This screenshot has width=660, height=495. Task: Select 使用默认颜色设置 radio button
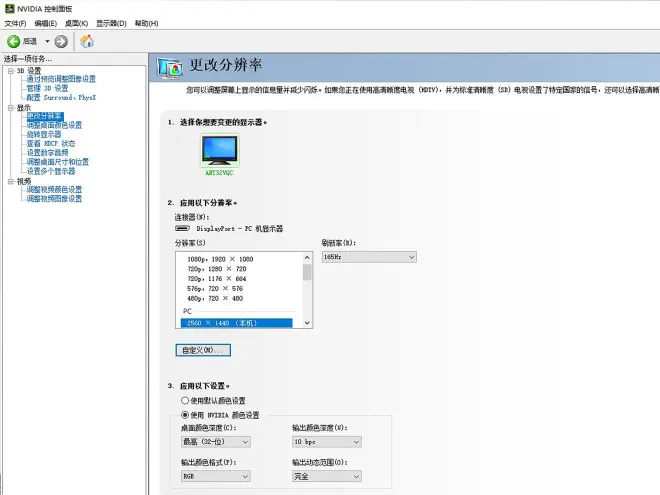click(184, 400)
